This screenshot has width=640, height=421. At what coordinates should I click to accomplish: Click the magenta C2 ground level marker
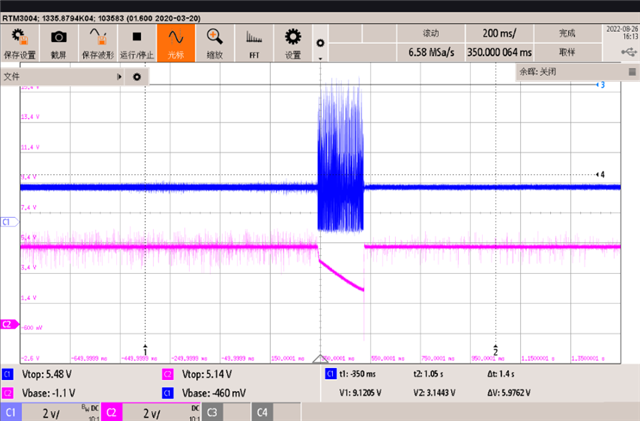(x=7, y=324)
